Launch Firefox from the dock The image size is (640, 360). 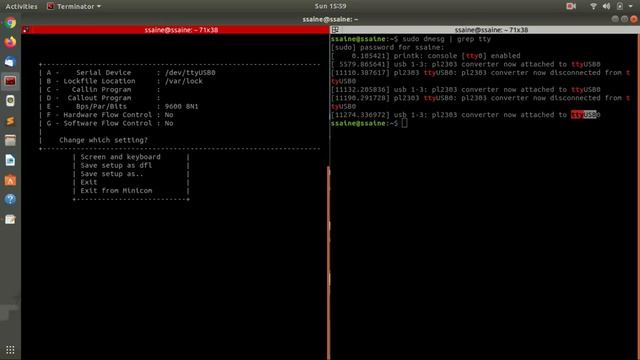click(x=10, y=42)
